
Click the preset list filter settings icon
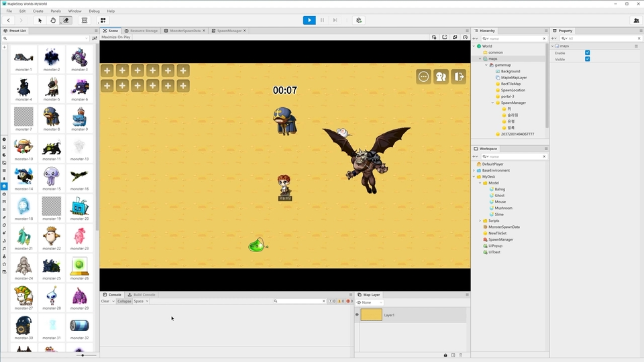95,38
